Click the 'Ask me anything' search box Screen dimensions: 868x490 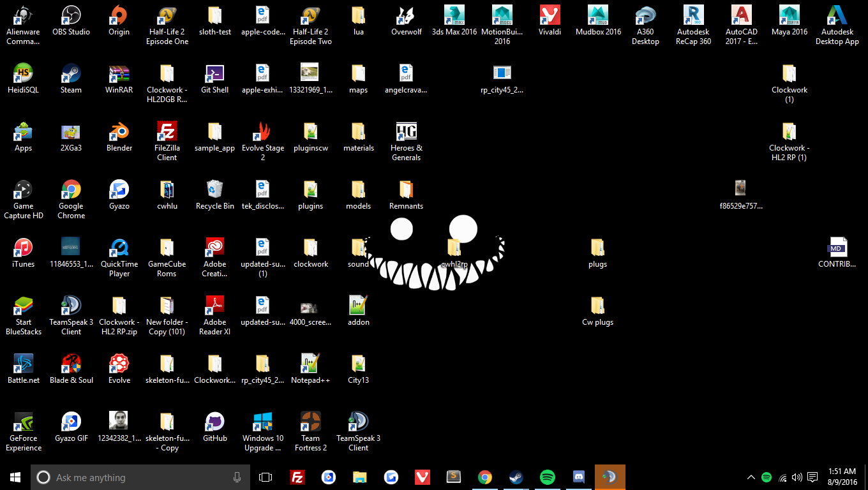140,477
